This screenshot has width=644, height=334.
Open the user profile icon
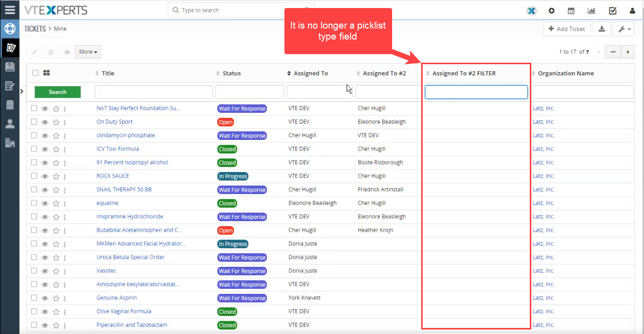[632, 11]
